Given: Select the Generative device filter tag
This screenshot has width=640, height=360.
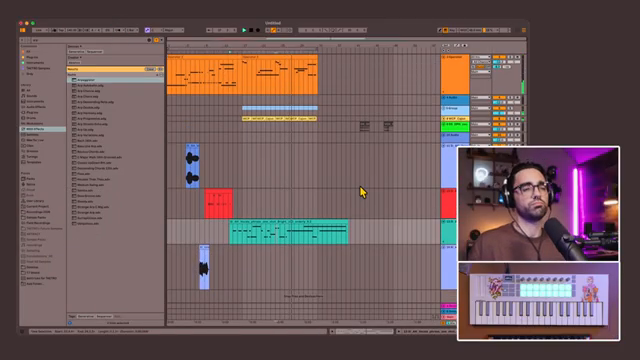Looking at the screenshot, I should point(76,52).
